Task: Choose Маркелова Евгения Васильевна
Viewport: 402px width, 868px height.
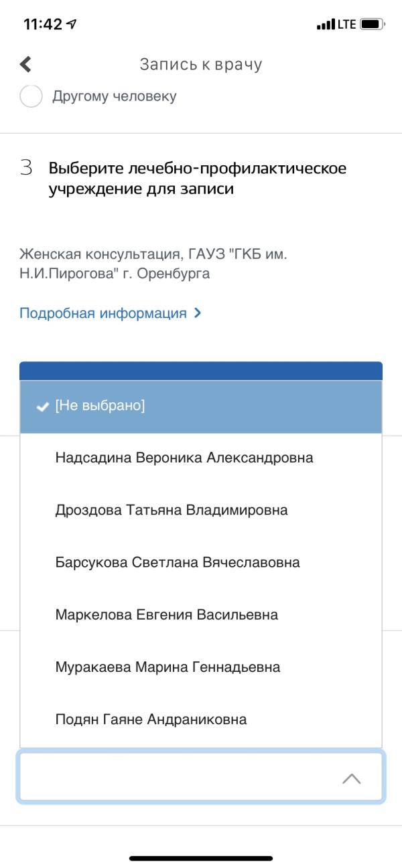Action: (201, 615)
